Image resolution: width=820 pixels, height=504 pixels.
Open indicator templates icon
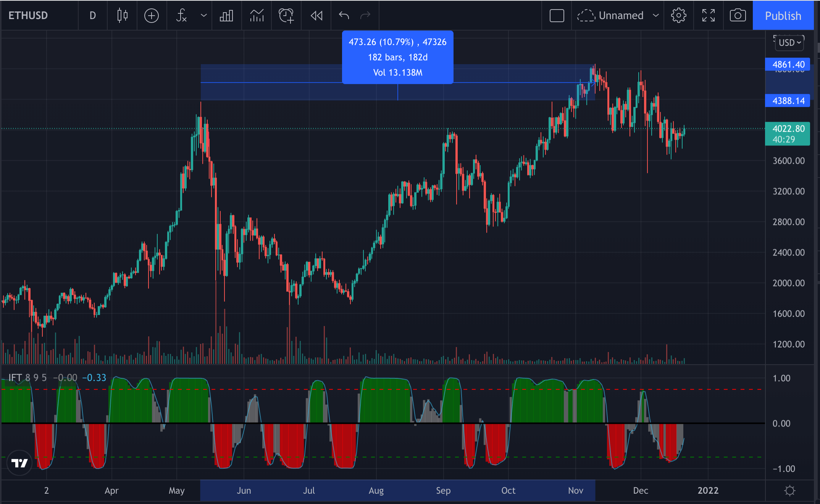tap(257, 16)
